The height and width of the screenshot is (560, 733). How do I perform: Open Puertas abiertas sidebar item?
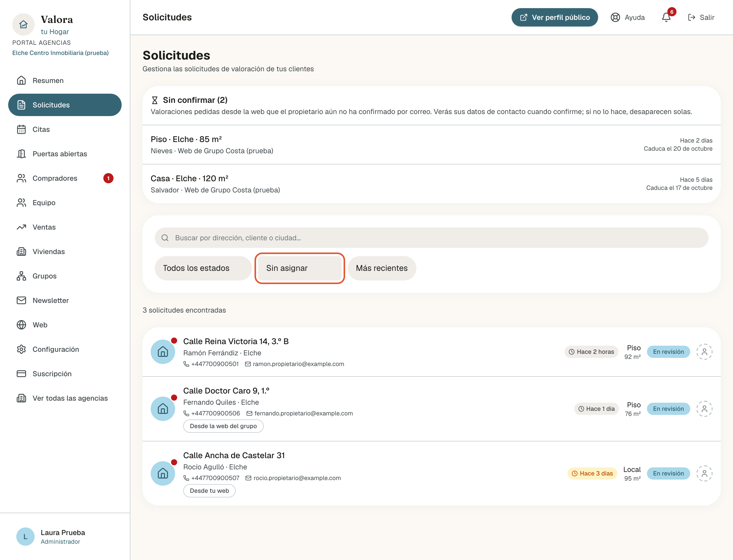65,154
